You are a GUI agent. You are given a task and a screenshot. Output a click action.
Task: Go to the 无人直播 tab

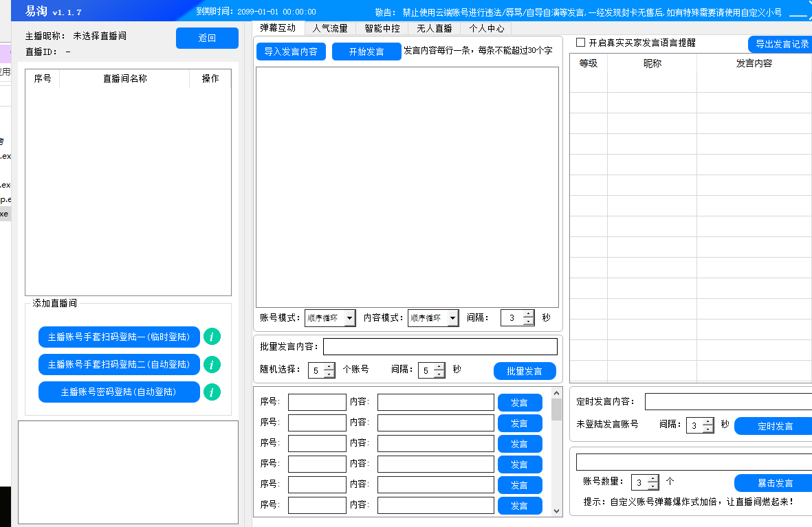tap(435, 28)
